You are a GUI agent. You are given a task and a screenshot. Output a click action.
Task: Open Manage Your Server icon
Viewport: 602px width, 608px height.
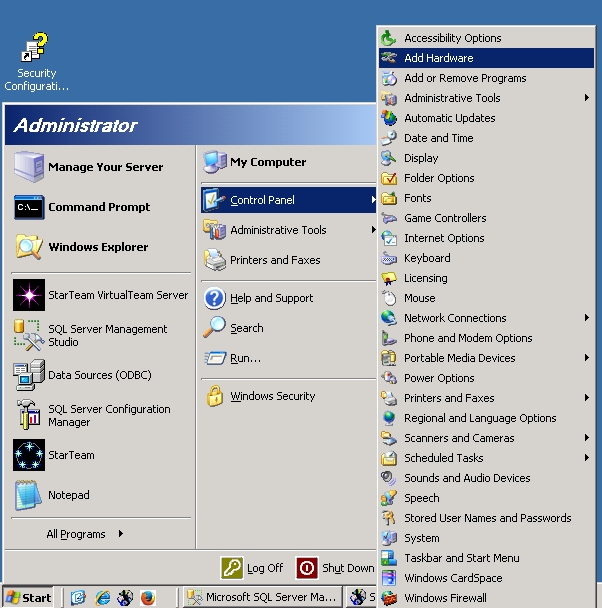click(29, 167)
